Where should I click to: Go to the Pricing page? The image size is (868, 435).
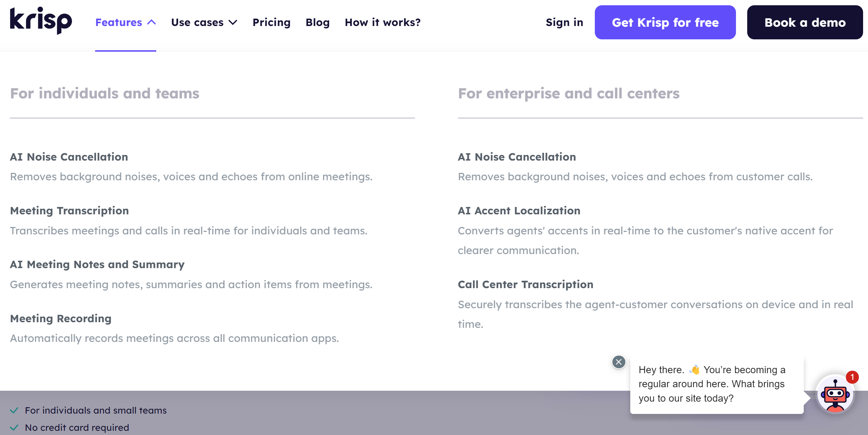pyautogui.click(x=271, y=22)
